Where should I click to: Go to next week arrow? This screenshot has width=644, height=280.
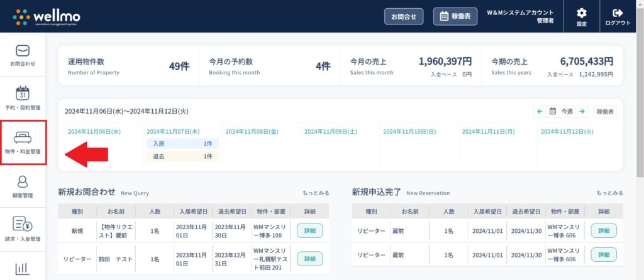582,111
